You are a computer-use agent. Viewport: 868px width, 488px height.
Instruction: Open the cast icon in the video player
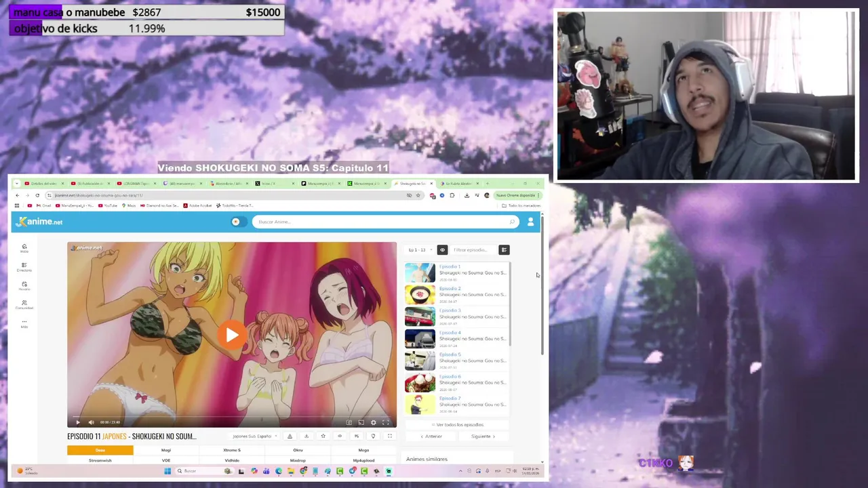pyautogui.click(x=361, y=422)
